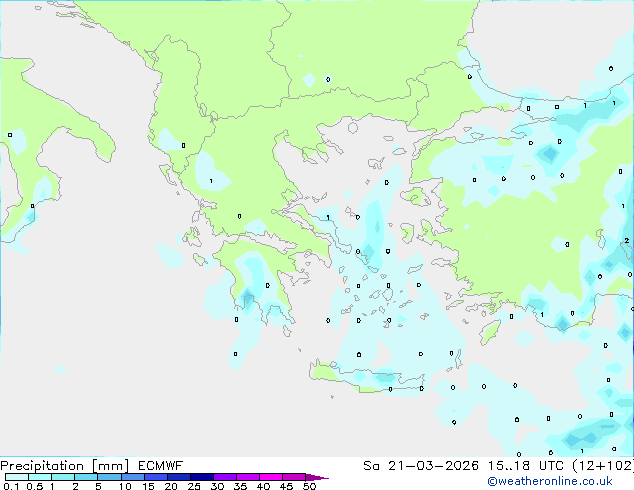Click the '45' legend scale label
This screenshot has width=634, height=490.
(286, 486)
